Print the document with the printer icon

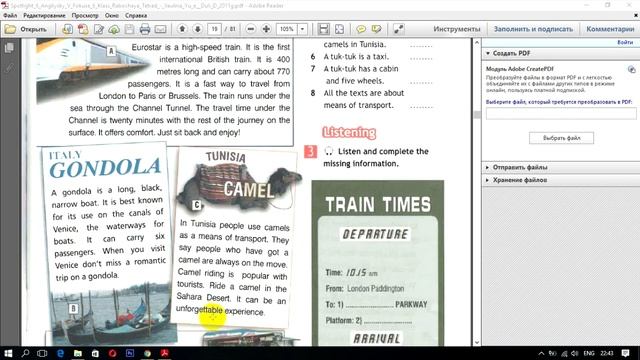tap(145, 29)
